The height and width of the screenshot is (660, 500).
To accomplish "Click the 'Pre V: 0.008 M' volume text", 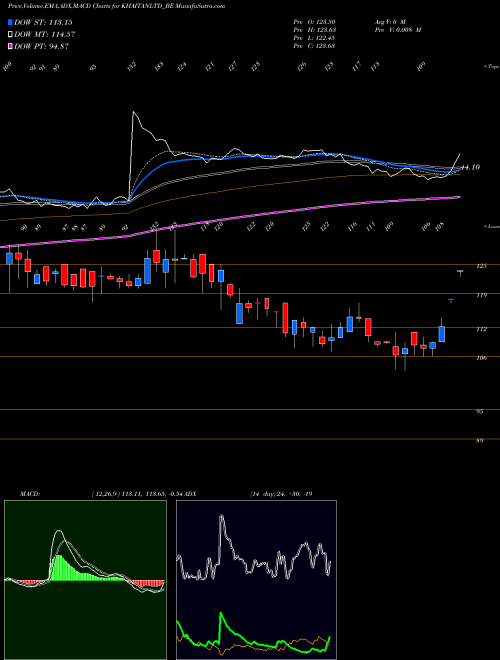I will pos(397,29).
